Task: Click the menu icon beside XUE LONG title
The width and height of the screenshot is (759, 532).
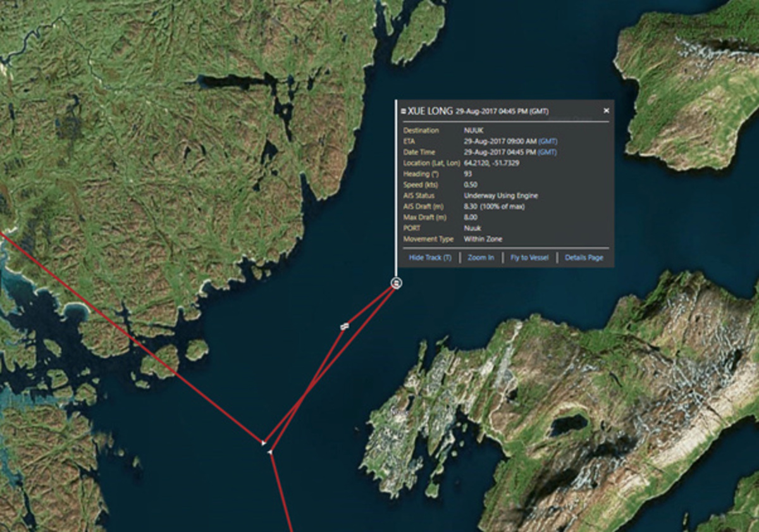Action: click(x=404, y=111)
